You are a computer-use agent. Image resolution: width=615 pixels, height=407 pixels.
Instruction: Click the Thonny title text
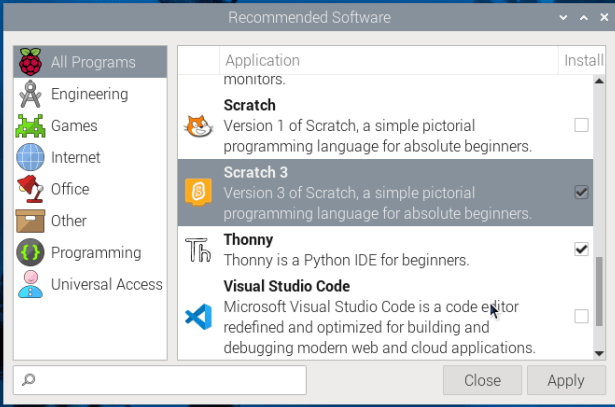point(248,240)
